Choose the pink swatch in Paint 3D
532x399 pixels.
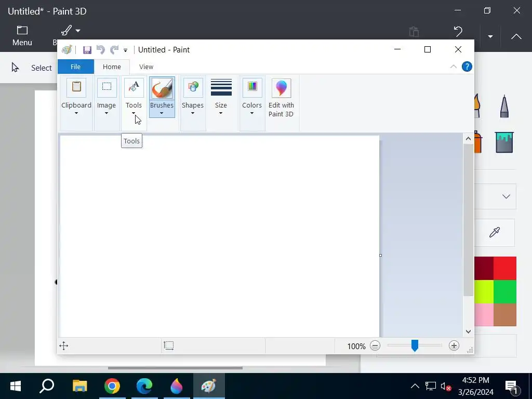484,314
